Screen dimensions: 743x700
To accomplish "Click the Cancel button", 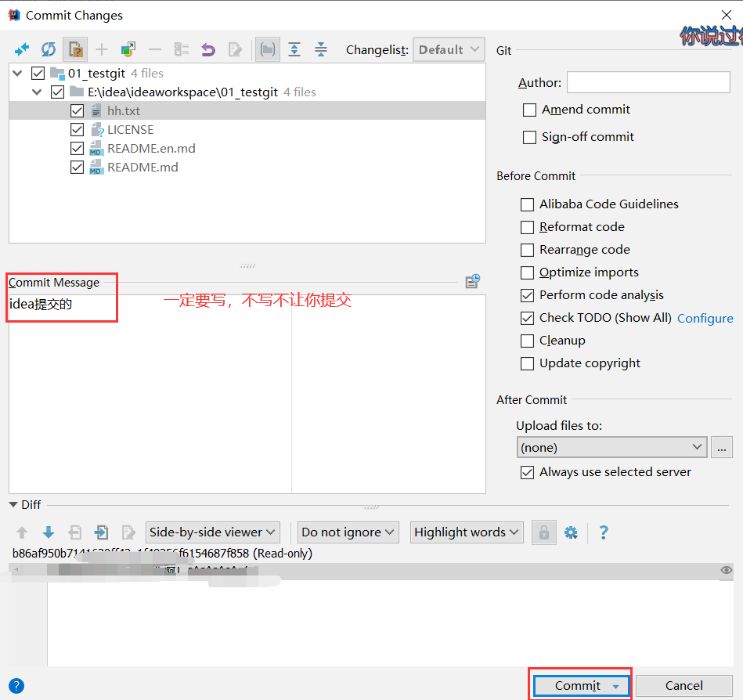I will [x=683, y=686].
